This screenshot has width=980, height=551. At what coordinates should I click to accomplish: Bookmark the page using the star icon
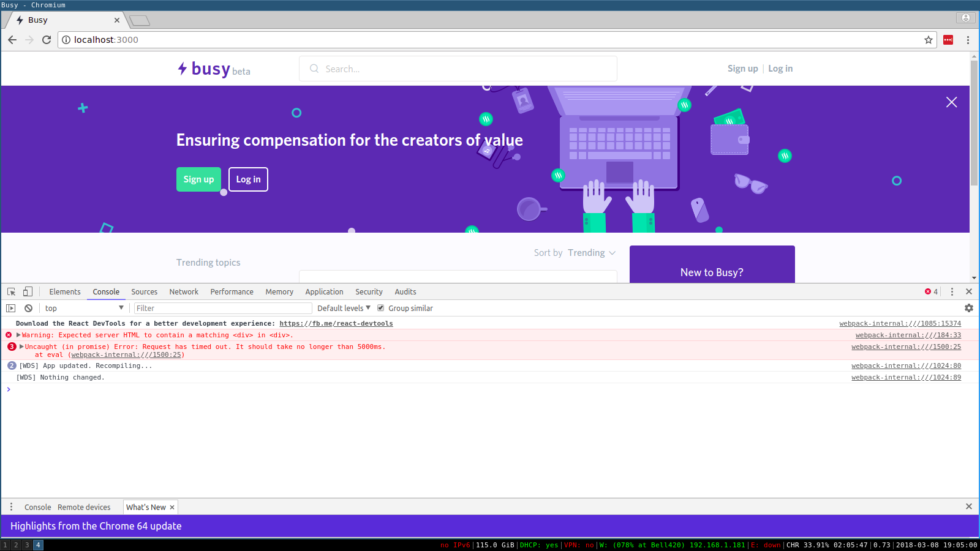click(929, 40)
